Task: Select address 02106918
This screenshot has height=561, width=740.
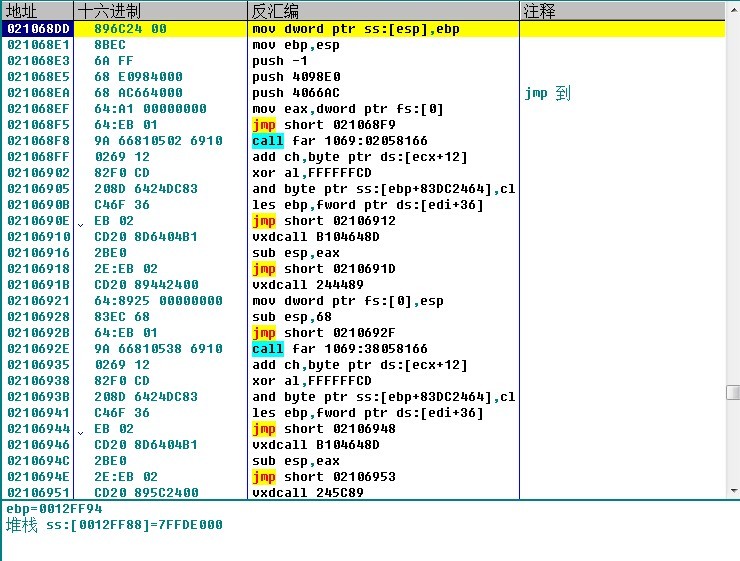Action: click(38, 269)
